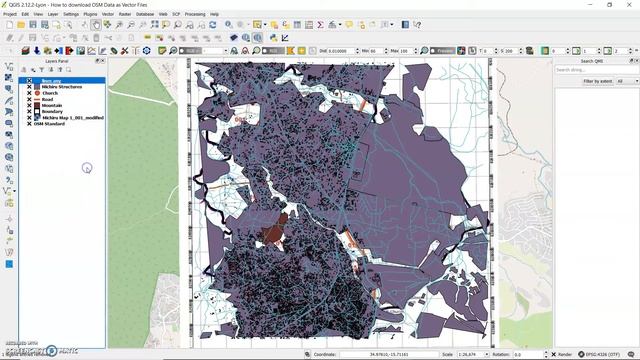
Task: Open the Scale dropdown in status bar
Action: pos(486,354)
